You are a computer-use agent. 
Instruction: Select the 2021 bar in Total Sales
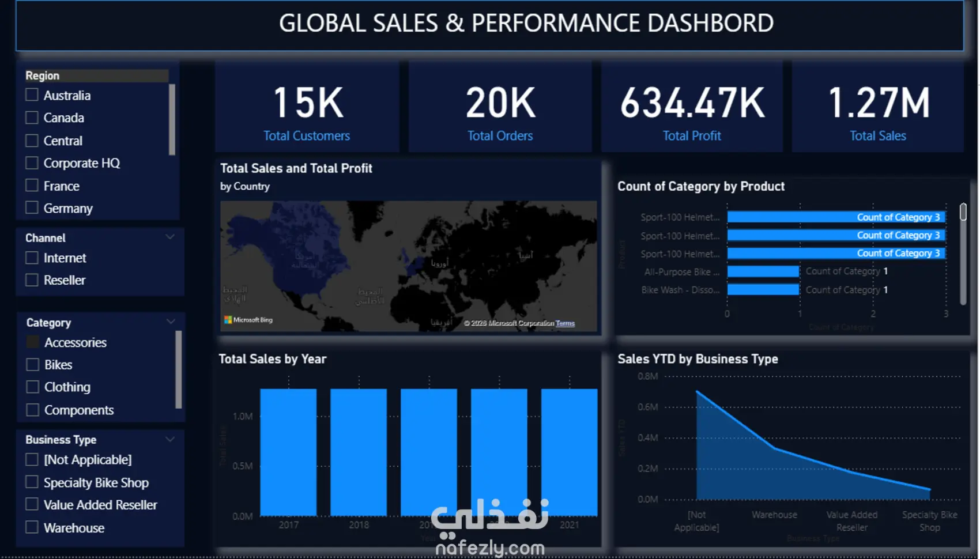[x=569, y=452]
